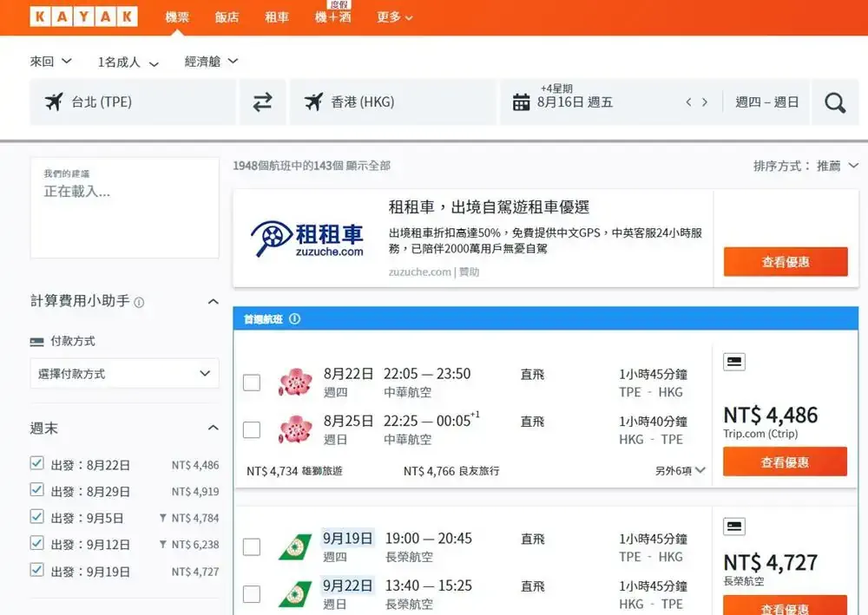Viewport: 868px width, 615px height.
Task: Open the 經濟艙 cabin class dropdown
Action: [212, 62]
